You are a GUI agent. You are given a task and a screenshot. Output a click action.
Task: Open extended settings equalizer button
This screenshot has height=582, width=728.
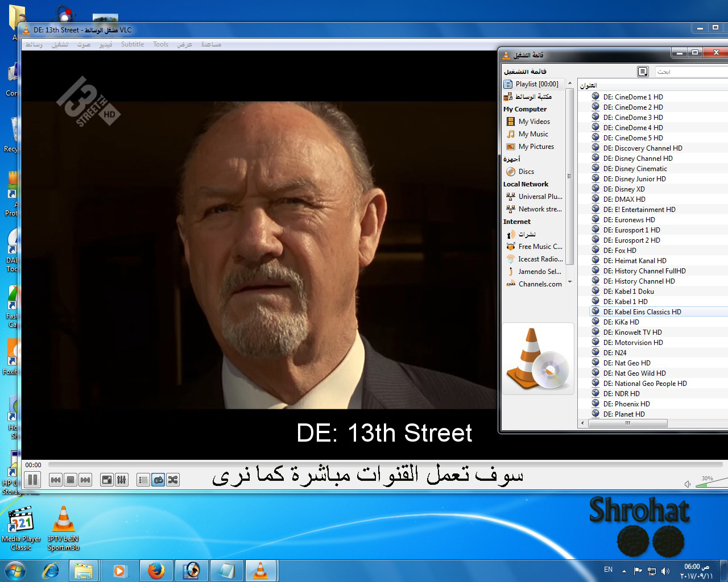(x=122, y=480)
